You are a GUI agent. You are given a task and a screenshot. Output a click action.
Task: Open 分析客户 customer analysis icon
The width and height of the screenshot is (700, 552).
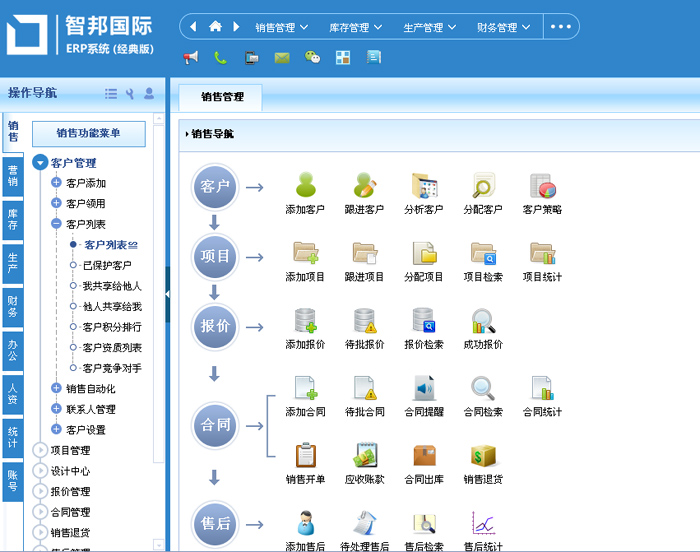point(423,186)
